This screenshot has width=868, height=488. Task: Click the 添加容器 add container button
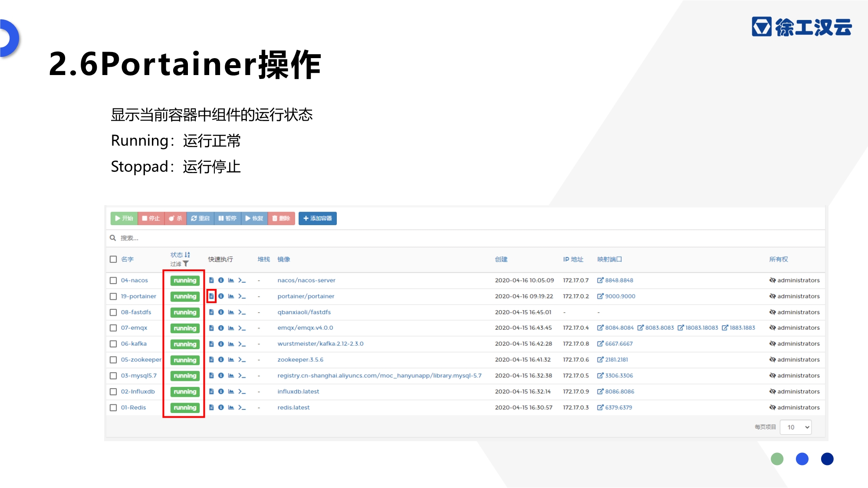point(318,218)
